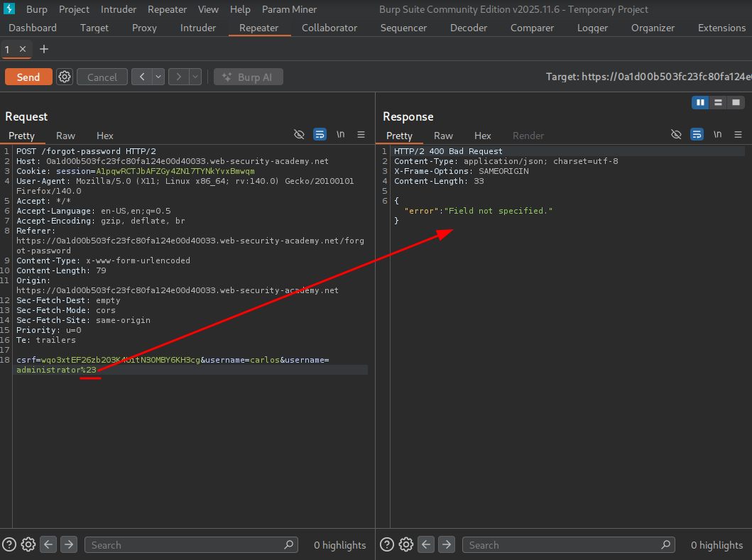Switch to the Dashboard tab
The image size is (752, 560).
[33, 28]
